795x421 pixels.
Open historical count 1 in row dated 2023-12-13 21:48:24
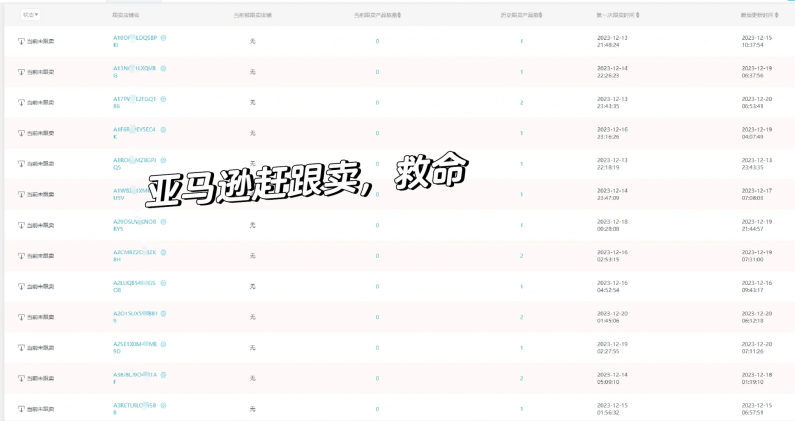[x=521, y=41]
